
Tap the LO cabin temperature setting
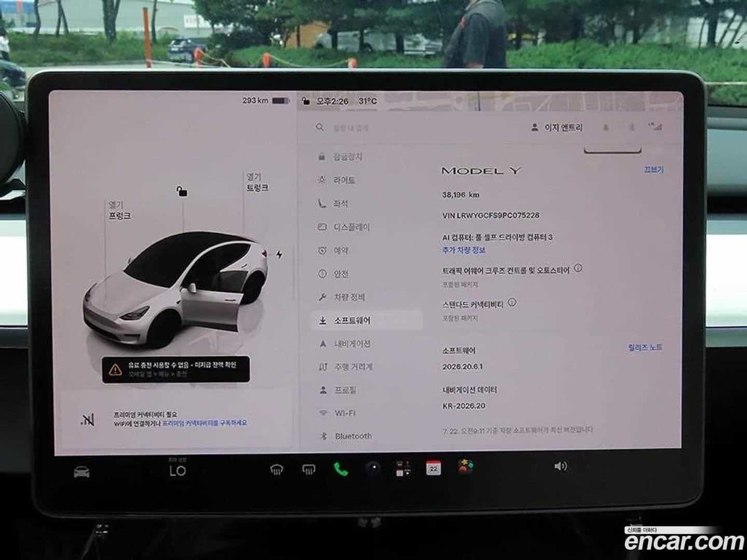pyautogui.click(x=177, y=471)
